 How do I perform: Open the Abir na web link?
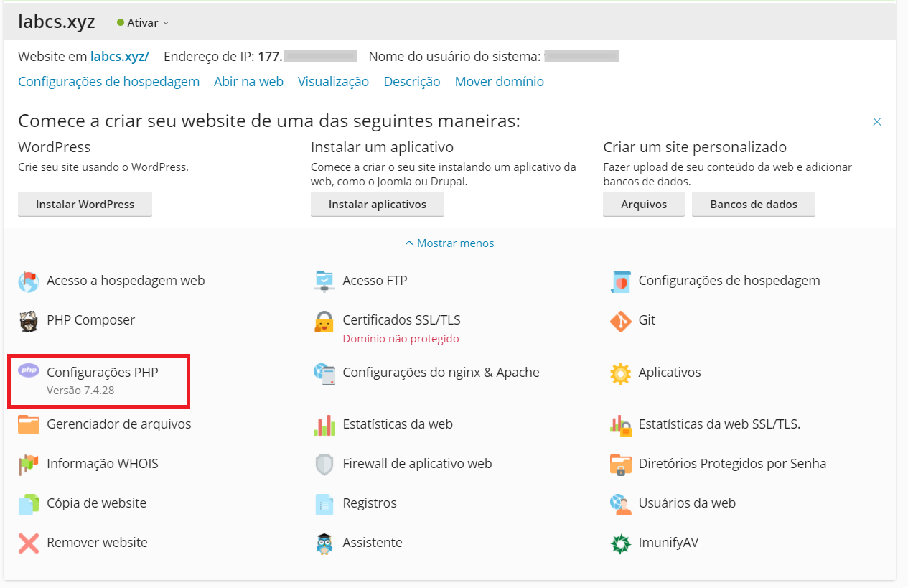pos(248,82)
